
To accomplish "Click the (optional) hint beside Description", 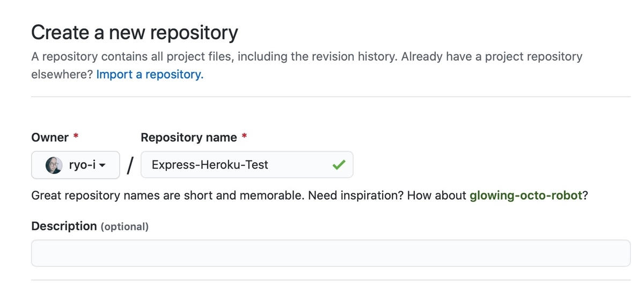I will pos(125,227).
